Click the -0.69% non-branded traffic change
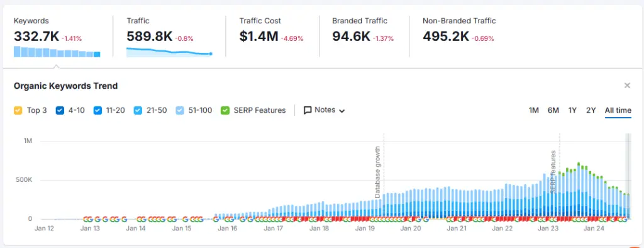 click(x=482, y=38)
